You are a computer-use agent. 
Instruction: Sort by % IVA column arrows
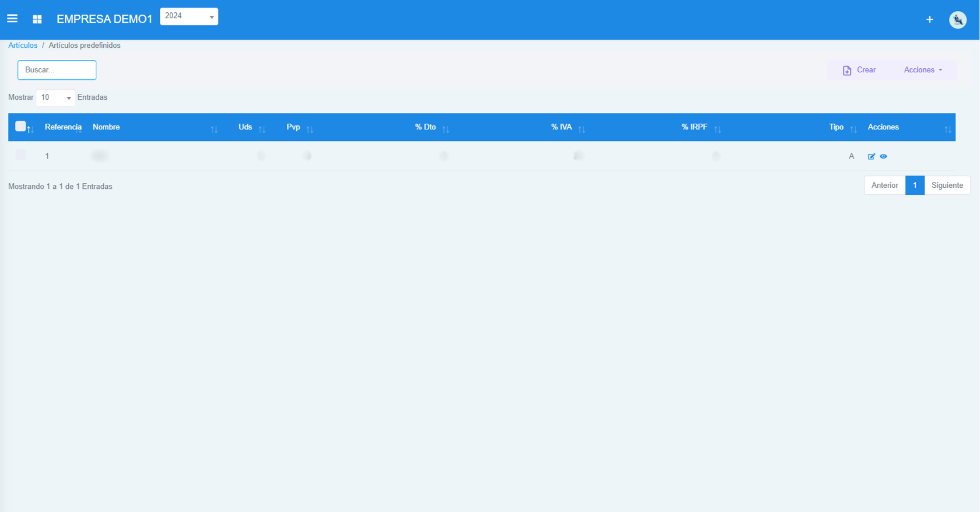(x=582, y=129)
